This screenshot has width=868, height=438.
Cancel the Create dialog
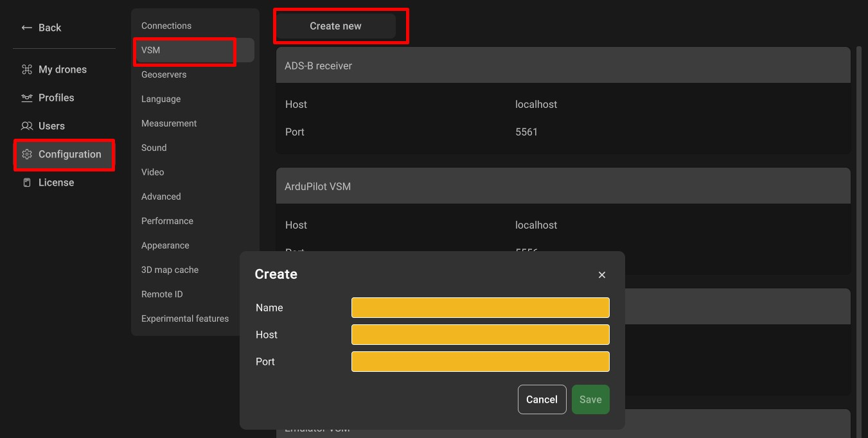(x=542, y=399)
